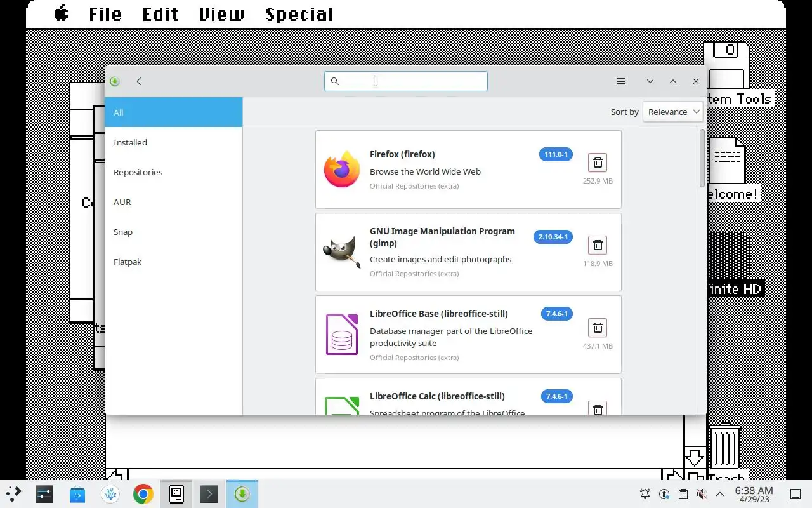The width and height of the screenshot is (812, 508).
Task: Open the View menu in emulator
Action: pyautogui.click(x=221, y=14)
